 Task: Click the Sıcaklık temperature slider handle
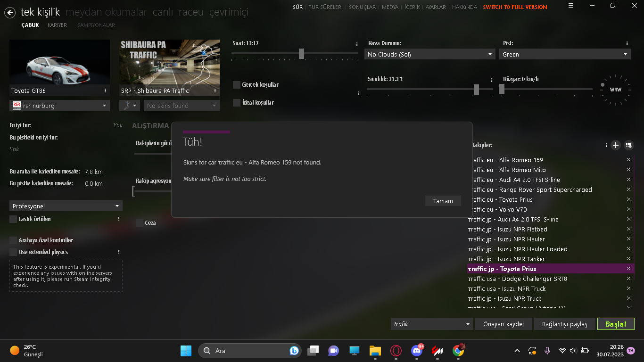pyautogui.click(x=476, y=89)
